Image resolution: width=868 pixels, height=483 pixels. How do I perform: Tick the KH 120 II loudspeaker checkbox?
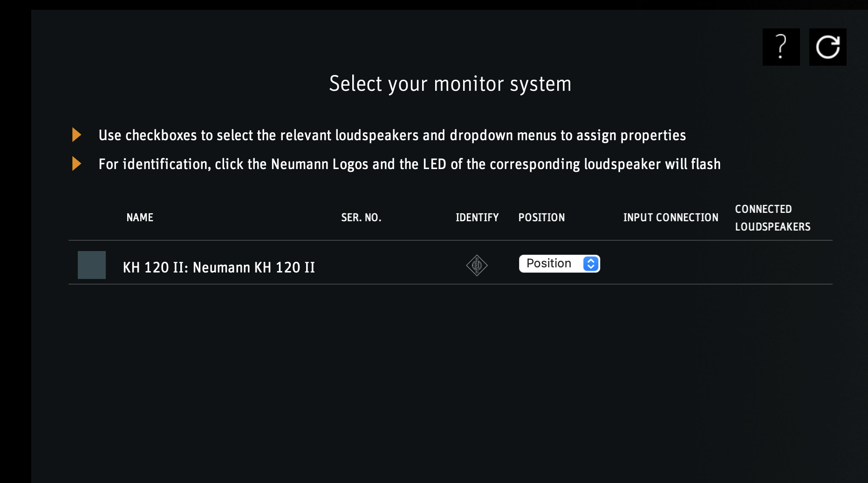pos(92,265)
